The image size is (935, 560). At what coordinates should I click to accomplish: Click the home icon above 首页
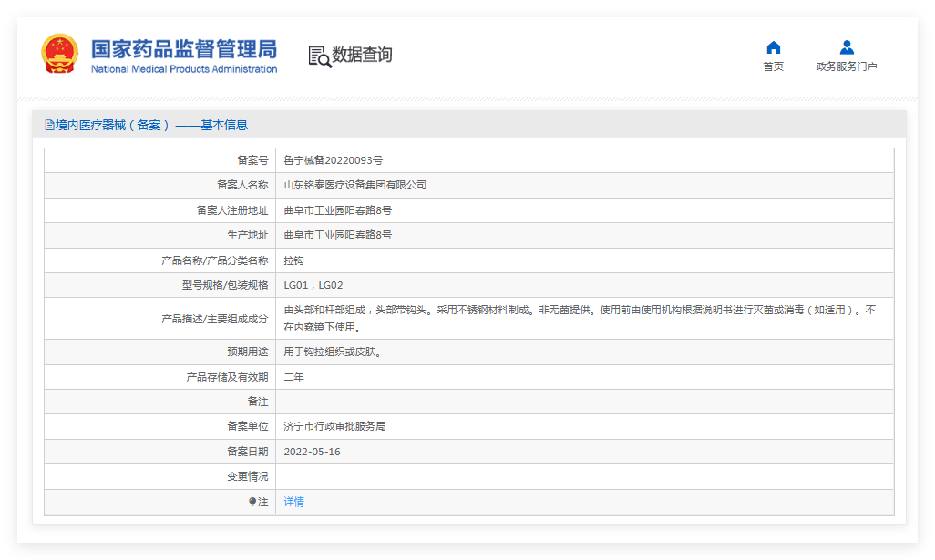773,46
